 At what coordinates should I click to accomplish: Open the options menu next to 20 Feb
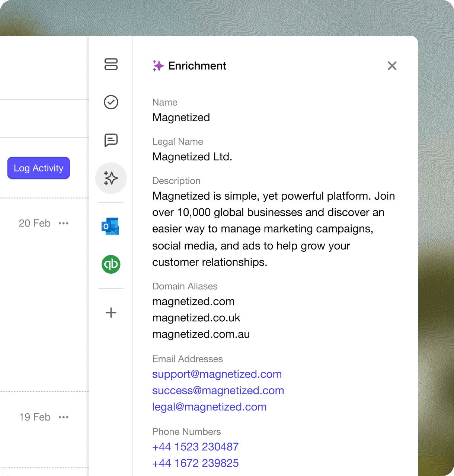pyautogui.click(x=64, y=223)
